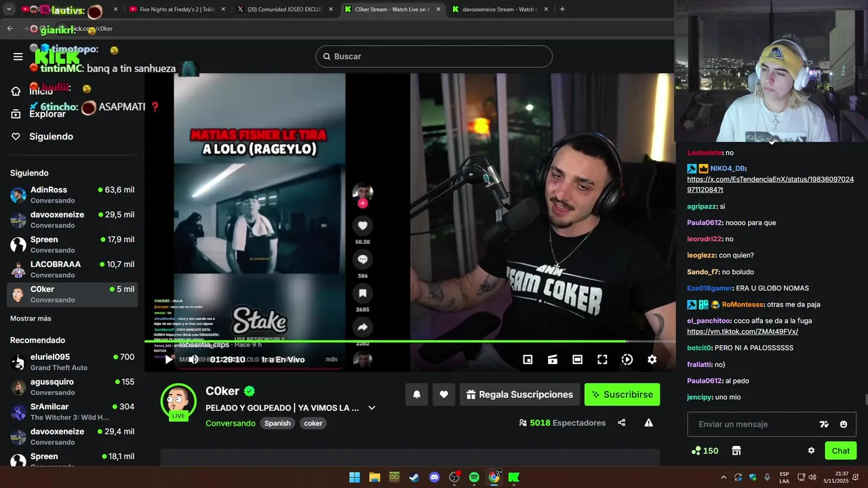Report the stream with warning icon
Viewport: 868px width, 488px height.
(648, 423)
